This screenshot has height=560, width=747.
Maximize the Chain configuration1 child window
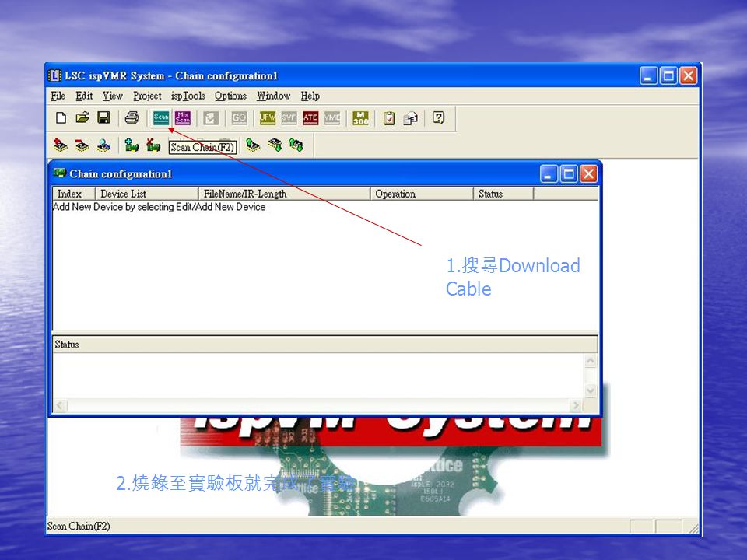tap(568, 173)
